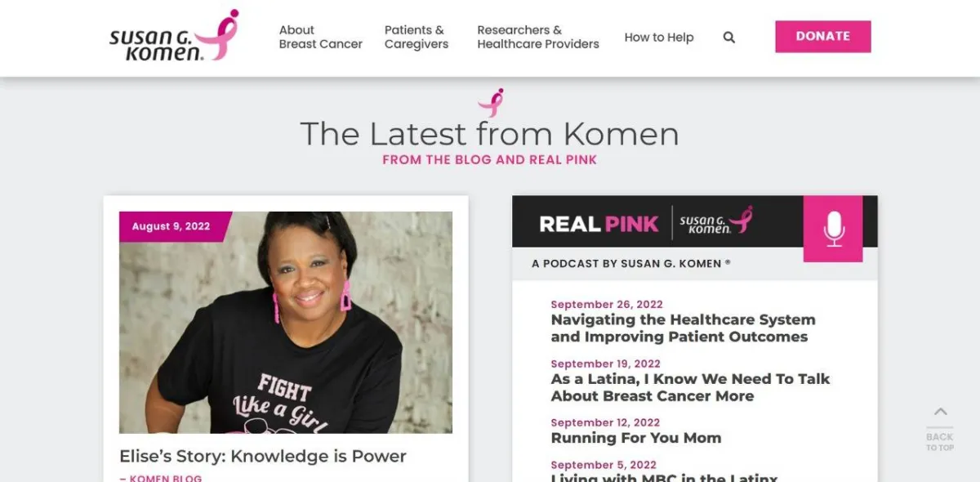Open Living with MBC in the Latinx episode
Screen dimensions: 980x482
click(664, 477)
